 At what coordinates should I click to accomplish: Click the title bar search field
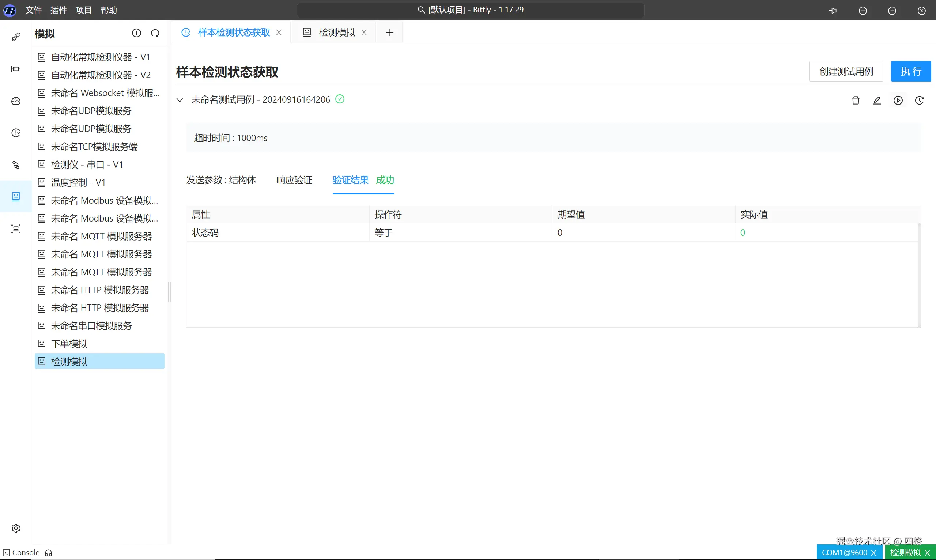point(470,10)
